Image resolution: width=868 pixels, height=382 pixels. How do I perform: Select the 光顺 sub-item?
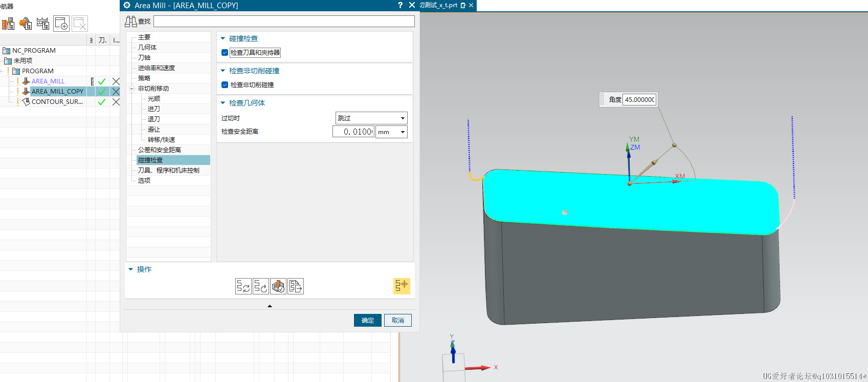coord(154,99)
